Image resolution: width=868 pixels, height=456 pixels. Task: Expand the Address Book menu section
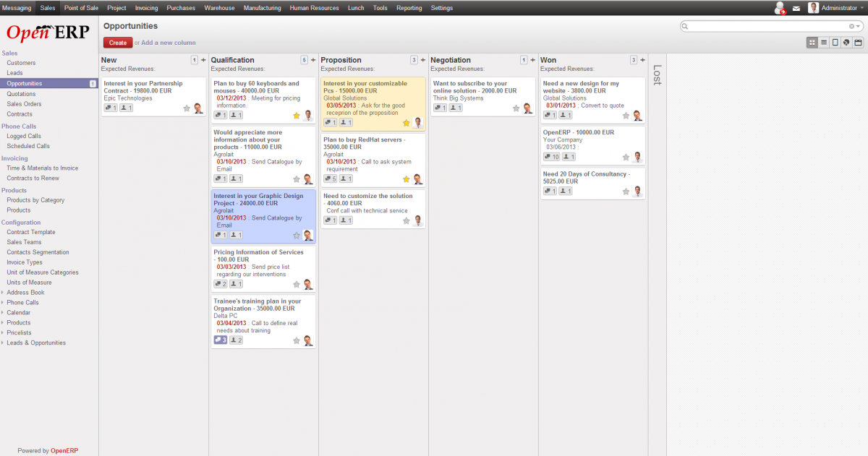click(x=25, y=293)
